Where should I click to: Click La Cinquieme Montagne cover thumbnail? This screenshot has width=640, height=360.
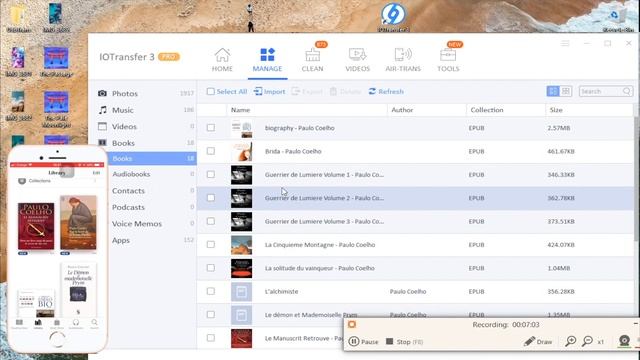(241, 245)
